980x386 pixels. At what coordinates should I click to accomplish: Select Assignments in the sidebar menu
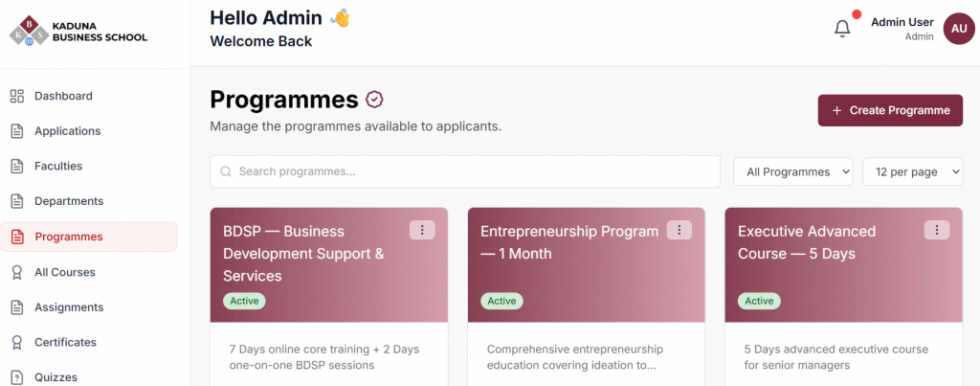pos(69,307)
